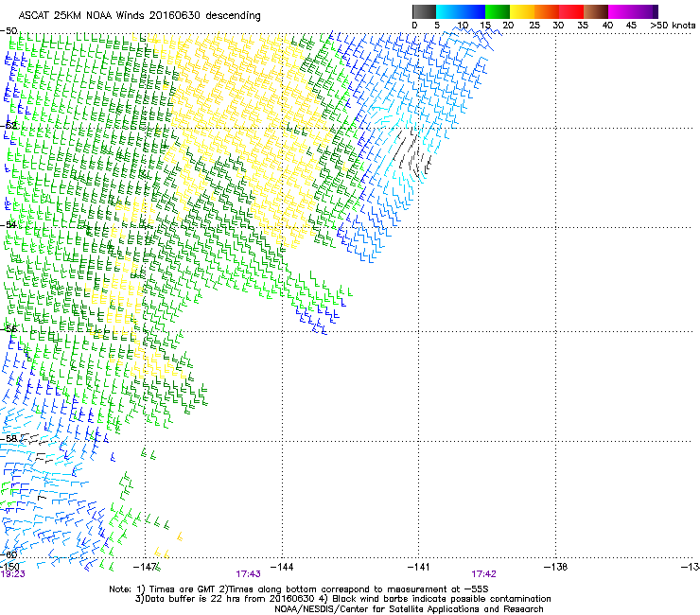Click the black contaminated wind barbs near -141

click(x=413, y=152)
